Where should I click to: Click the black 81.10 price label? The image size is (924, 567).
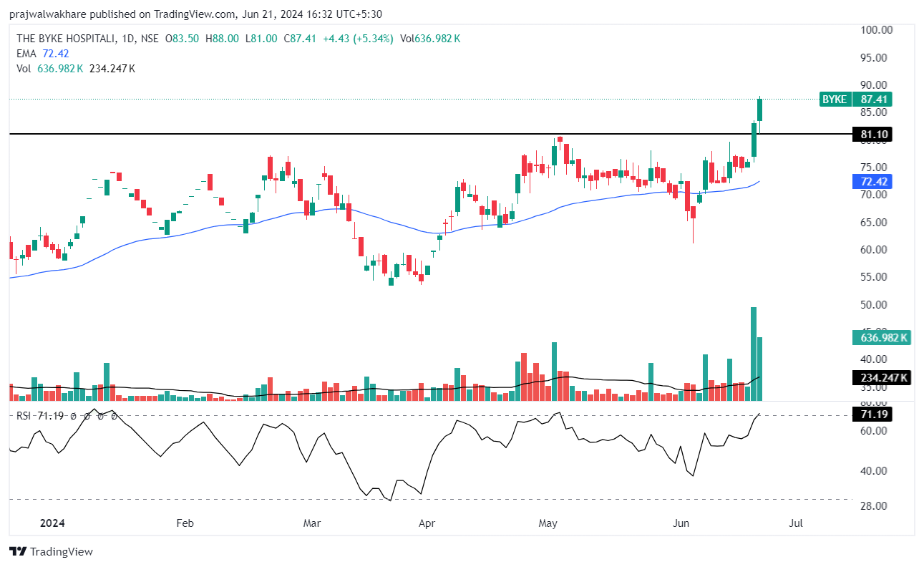pyautogui.click(x=875, y=134)
